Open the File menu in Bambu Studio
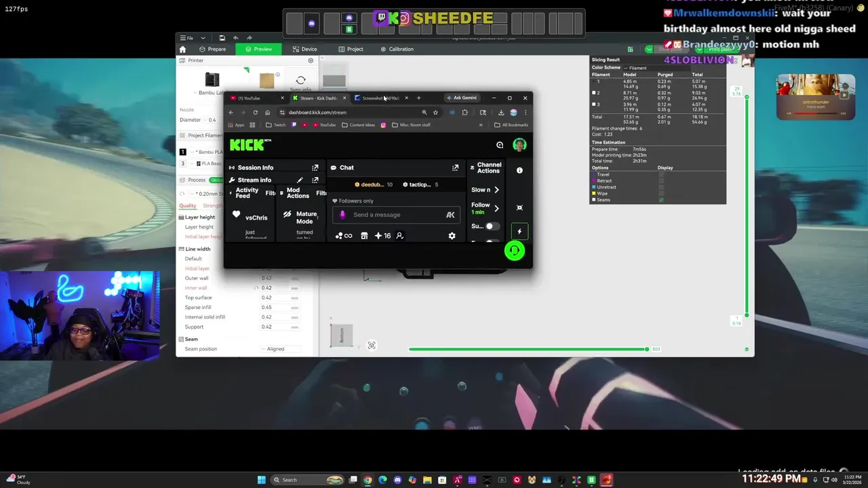The height and width of the screenshot is (488, 868). (186, 38)
